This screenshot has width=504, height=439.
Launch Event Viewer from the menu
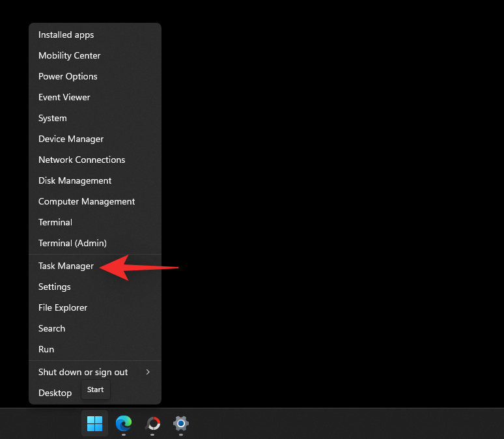coord(64,97)
